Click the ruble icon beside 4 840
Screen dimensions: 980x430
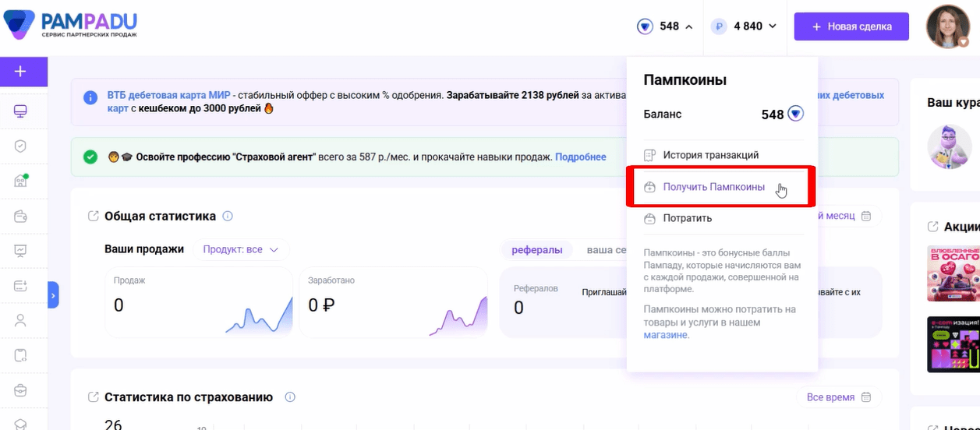point(719,26)
